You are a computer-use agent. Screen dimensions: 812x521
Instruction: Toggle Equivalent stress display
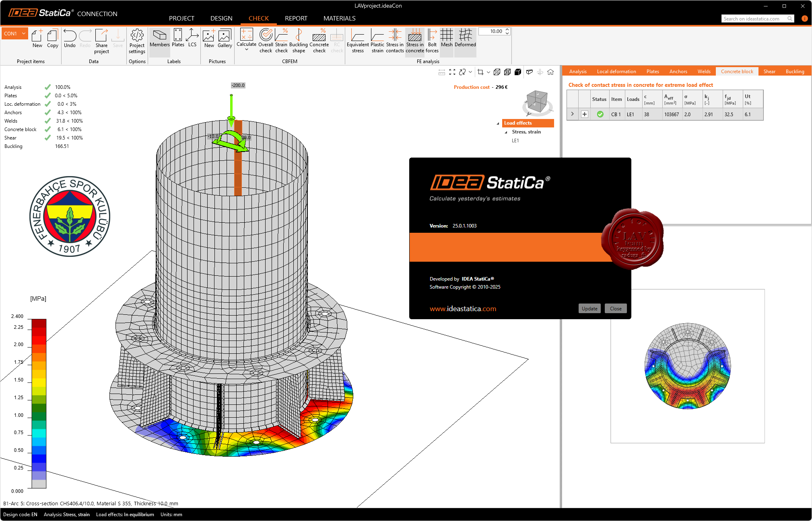358,41
